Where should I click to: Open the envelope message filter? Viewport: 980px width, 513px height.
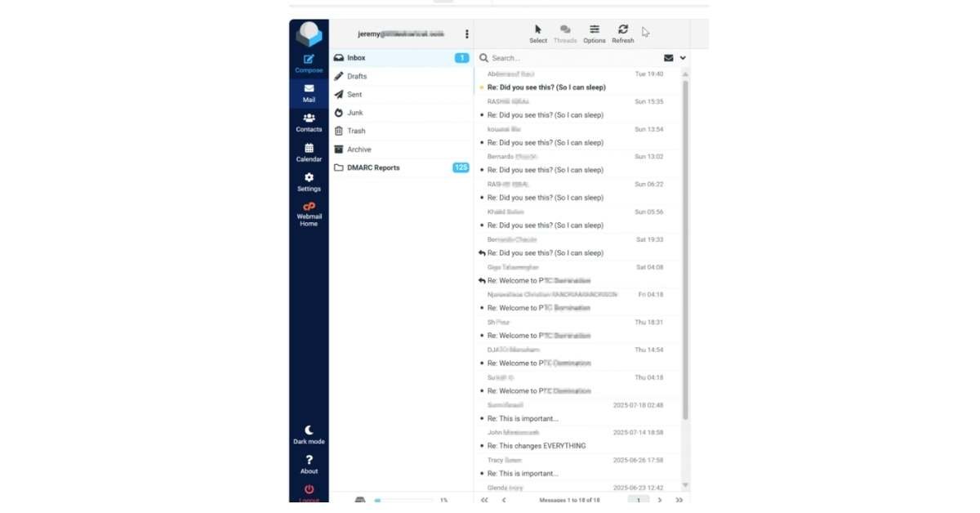669,58
